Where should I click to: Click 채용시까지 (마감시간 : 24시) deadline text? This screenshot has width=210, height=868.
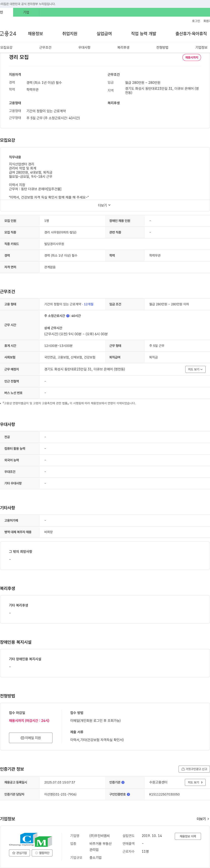pyautogui.click(x=29, y=720)
